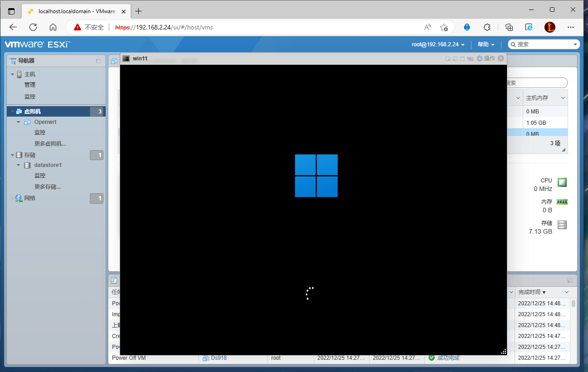Collapse the Openwrt node arrow
The height and width of the screenshot is (372, 588).
(19, 122)
